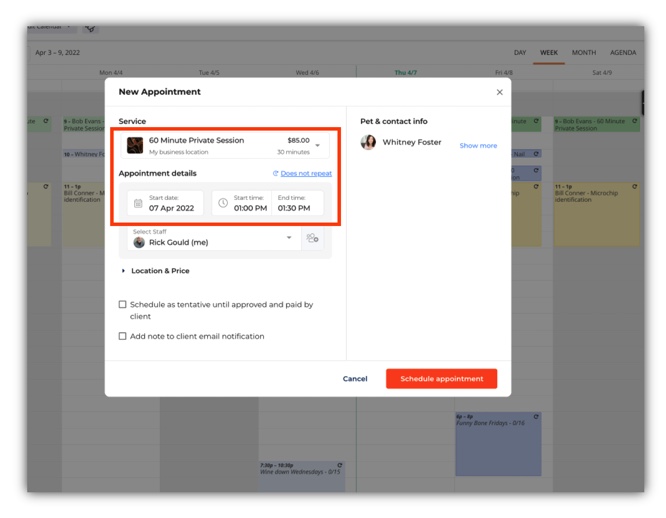Click the Mon 4/4 column header
Viewport: 666px width, 518px height.
[x=111, y=73]
